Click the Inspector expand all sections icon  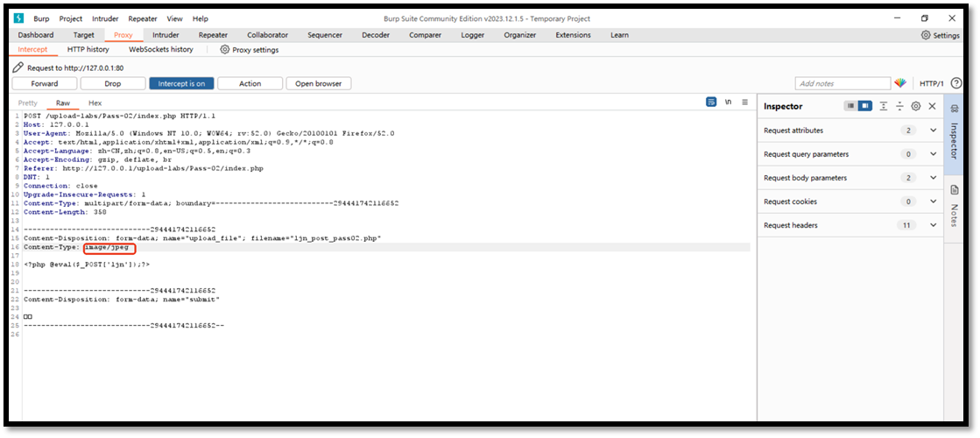click(x=883, y=106)
